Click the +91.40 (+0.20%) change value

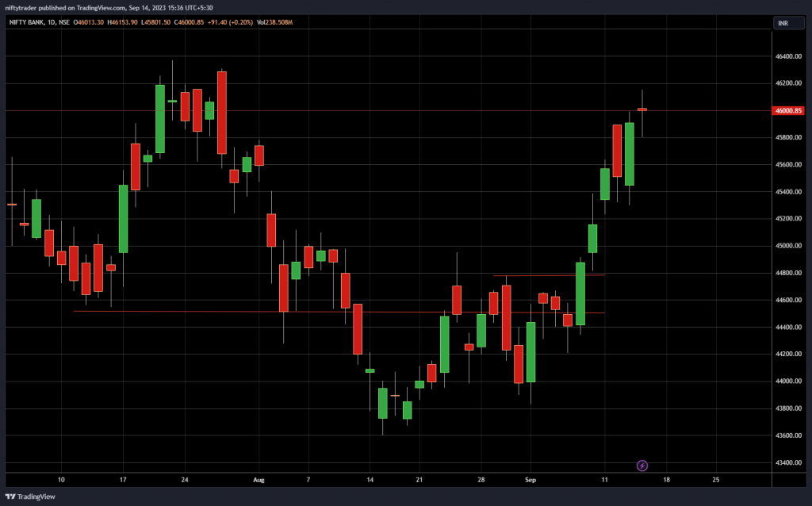[231, 22]
